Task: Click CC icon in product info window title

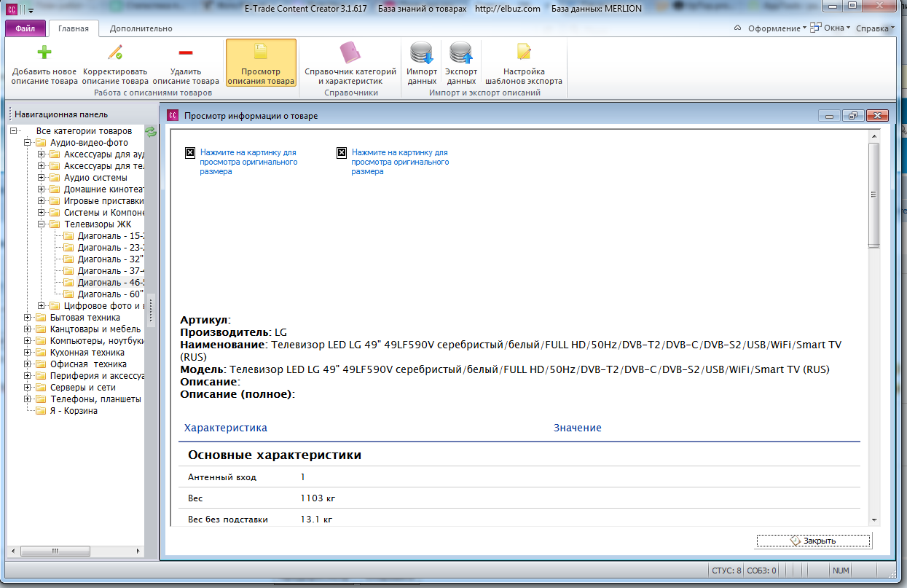Action: coord(173,115)
